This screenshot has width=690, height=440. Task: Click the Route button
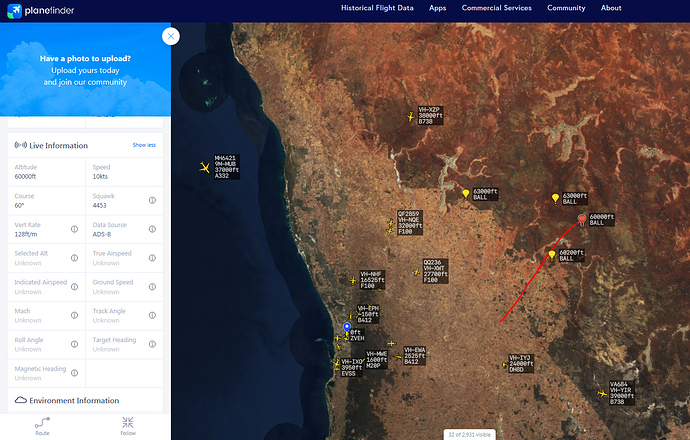click(x=42, y=426)
